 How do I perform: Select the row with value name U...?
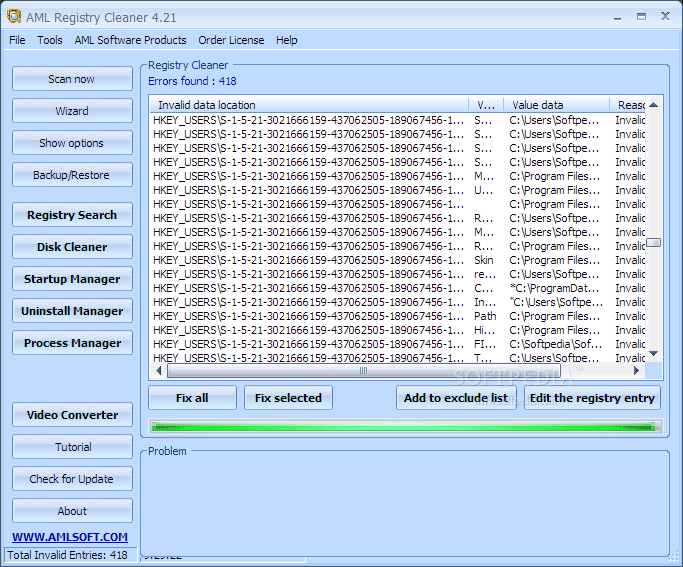tap(398, 190)
